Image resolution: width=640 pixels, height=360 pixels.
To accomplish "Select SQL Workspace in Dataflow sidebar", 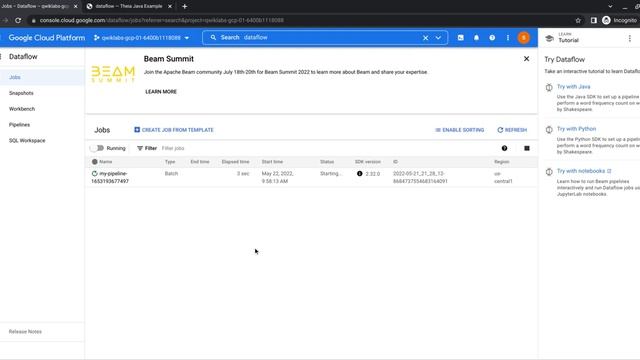I will click(x=27, y=140).
